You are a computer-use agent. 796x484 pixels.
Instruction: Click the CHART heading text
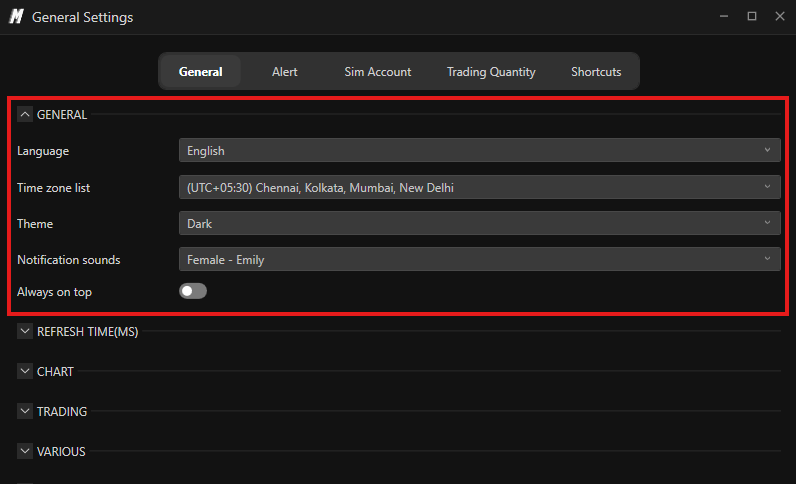point(55,372)
